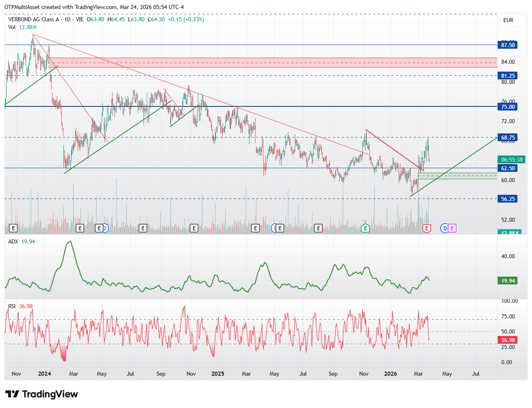Viewport: 532px width, 408px height.
Task: Click the blue dividend D marker
Action: tap(444, 228)
